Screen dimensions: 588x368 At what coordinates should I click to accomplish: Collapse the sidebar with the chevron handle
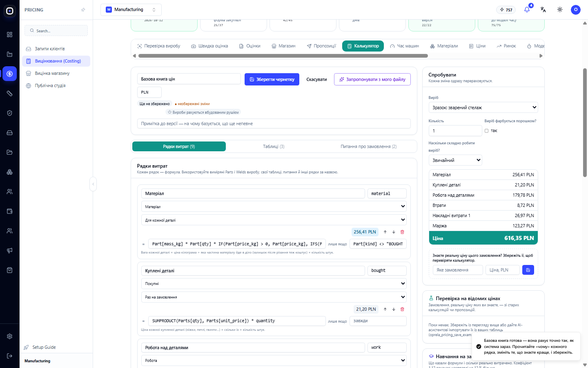(93, 184)
